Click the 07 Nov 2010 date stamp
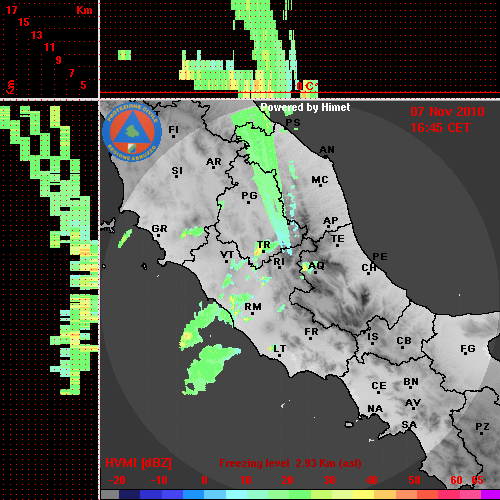The height and width of the screenshot is (500, 500). (447, 112)
